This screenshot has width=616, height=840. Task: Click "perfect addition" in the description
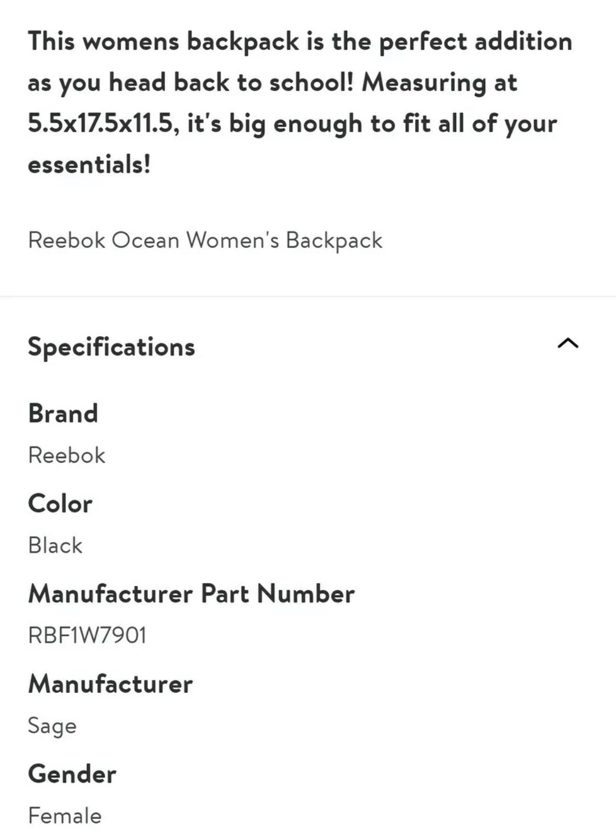coord(475,41)
